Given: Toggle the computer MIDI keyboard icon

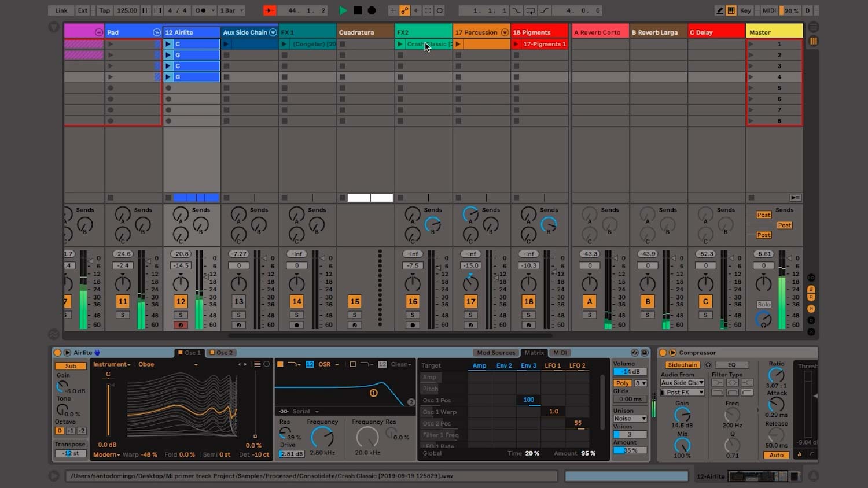Looking at the screenshot, I should pyautogui.click(x=731, y=10).
